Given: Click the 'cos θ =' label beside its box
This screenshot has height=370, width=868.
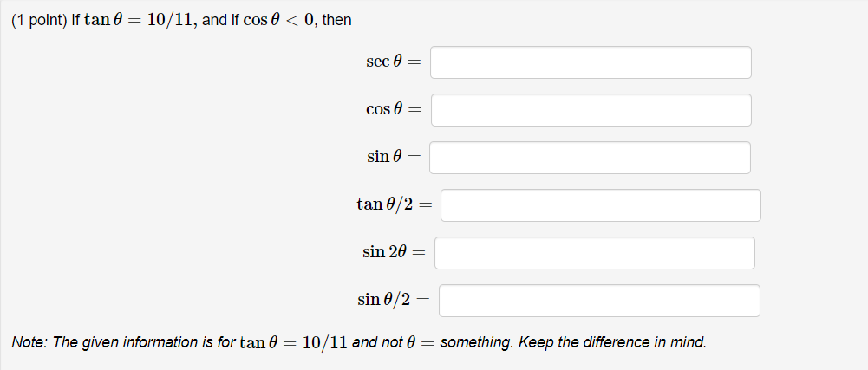Looking at the screenshot, I should coord(394,109).
